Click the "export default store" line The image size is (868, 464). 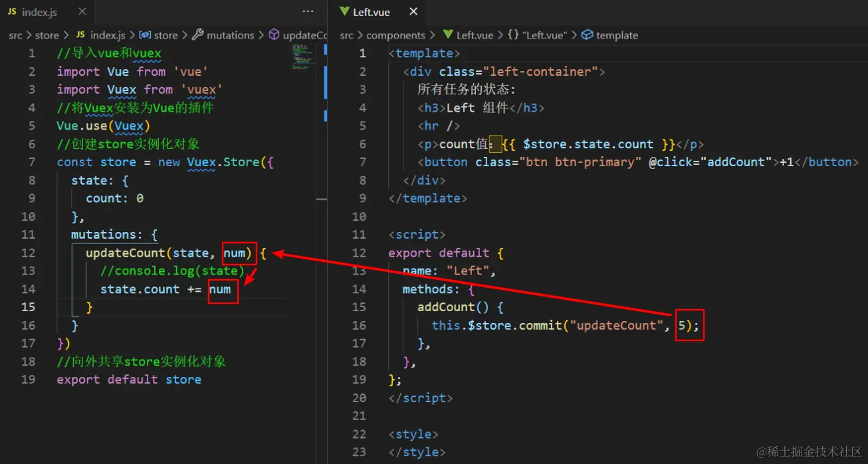129,380
